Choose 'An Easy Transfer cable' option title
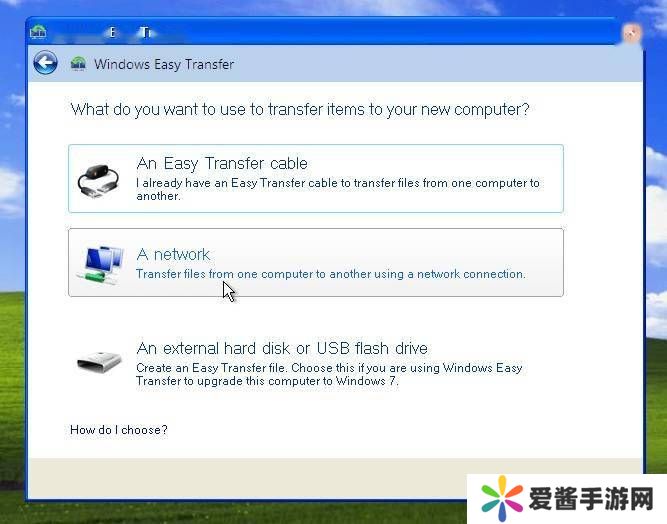Viewport: 667px width, 524px height. tap(222, 163)
